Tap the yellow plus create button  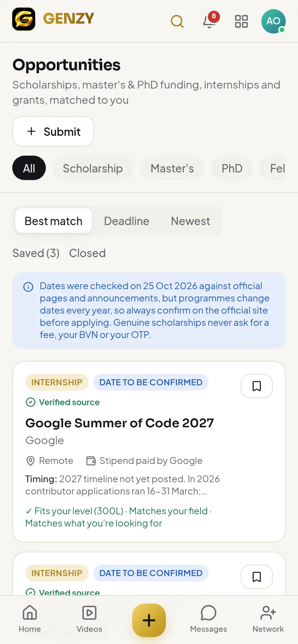tap(149, 620)
